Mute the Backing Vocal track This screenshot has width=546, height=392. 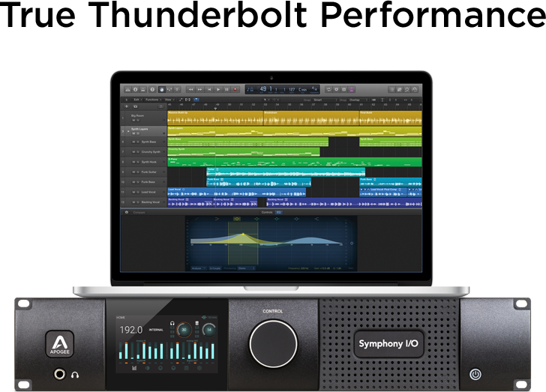(133, 202)
